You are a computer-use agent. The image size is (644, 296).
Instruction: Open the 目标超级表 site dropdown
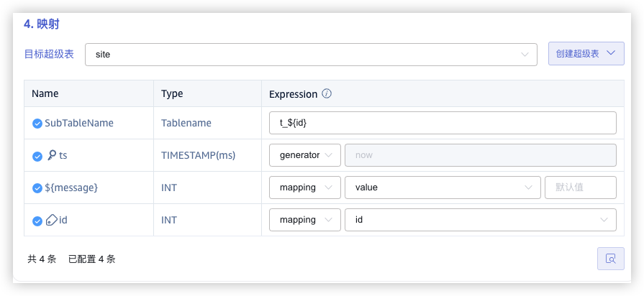(x=311, y=55)
